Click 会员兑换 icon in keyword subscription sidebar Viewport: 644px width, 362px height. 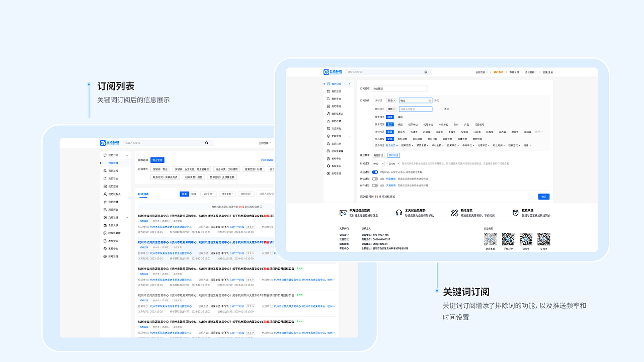328,143
